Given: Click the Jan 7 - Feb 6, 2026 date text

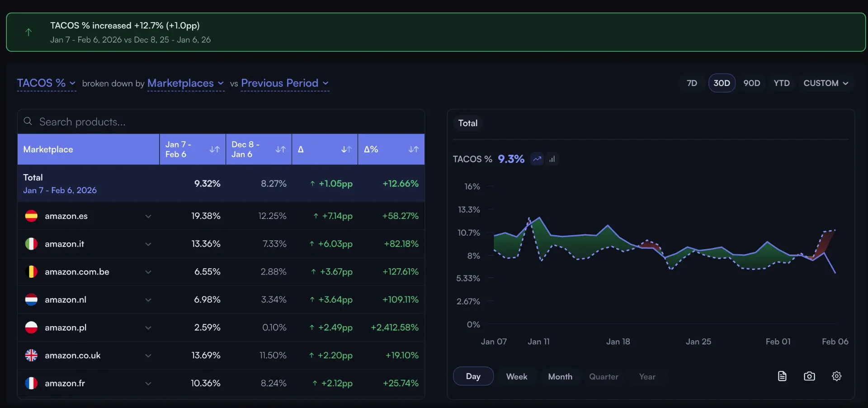Looking at the screenshot, I should pyautogui.click(x=60, y=190).
